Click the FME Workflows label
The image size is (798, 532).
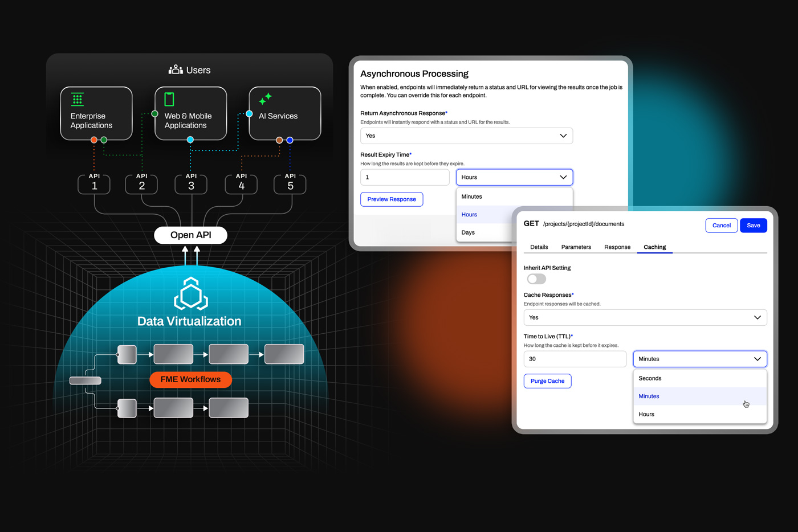coord(190,379)
